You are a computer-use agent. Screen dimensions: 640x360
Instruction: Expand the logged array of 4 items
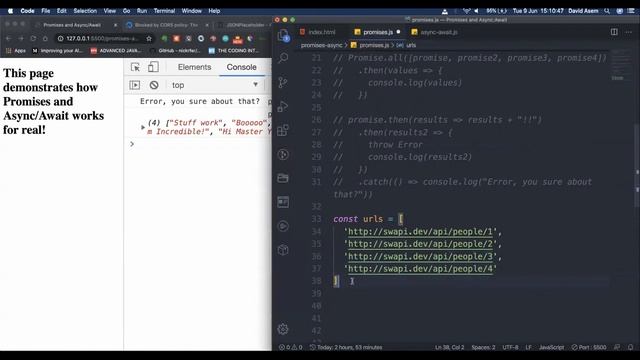click(143, 127)
